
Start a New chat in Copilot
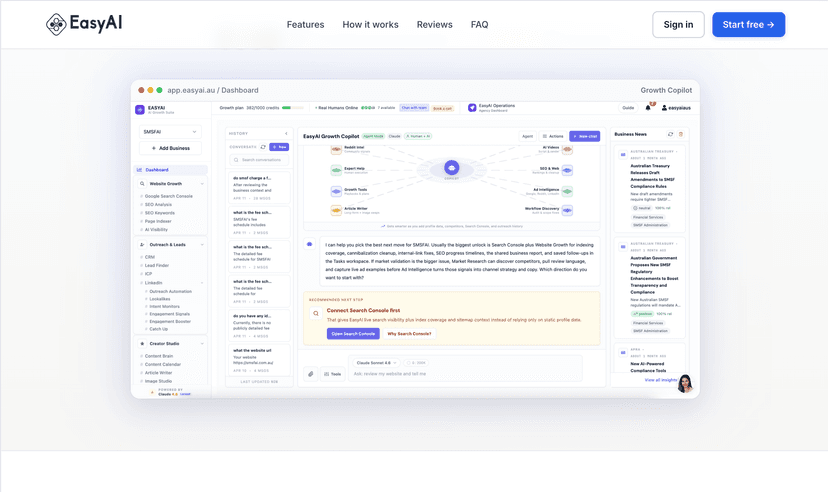click(x=585, y=137)
